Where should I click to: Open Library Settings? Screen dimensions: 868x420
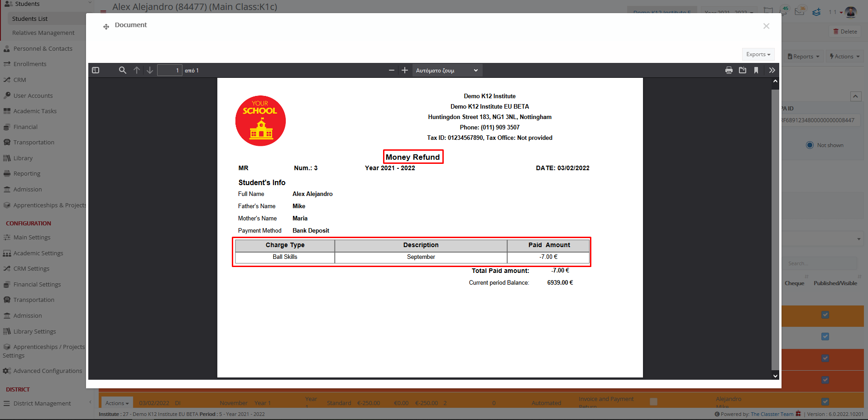click(34, 331)
